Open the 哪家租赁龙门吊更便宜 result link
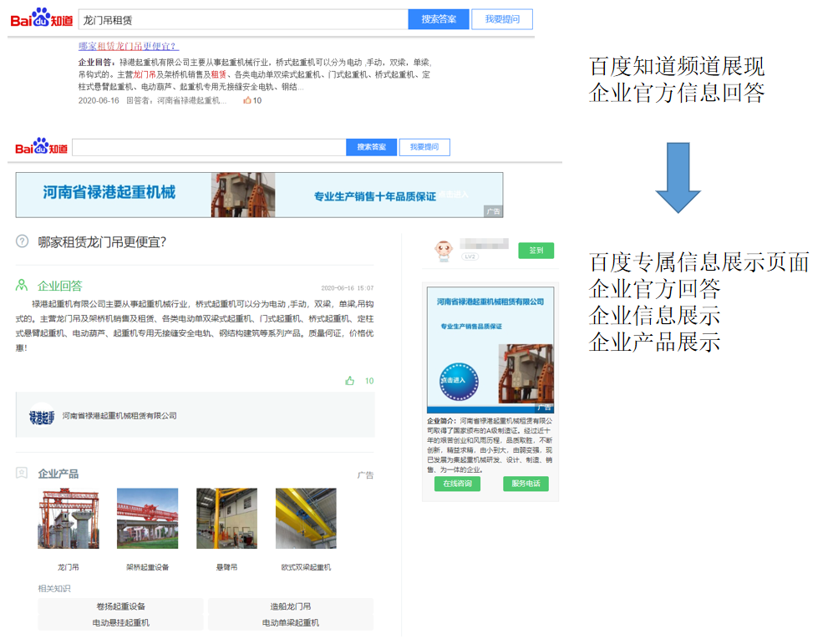This screenshot has height=644, width=833. pos(128,46)
